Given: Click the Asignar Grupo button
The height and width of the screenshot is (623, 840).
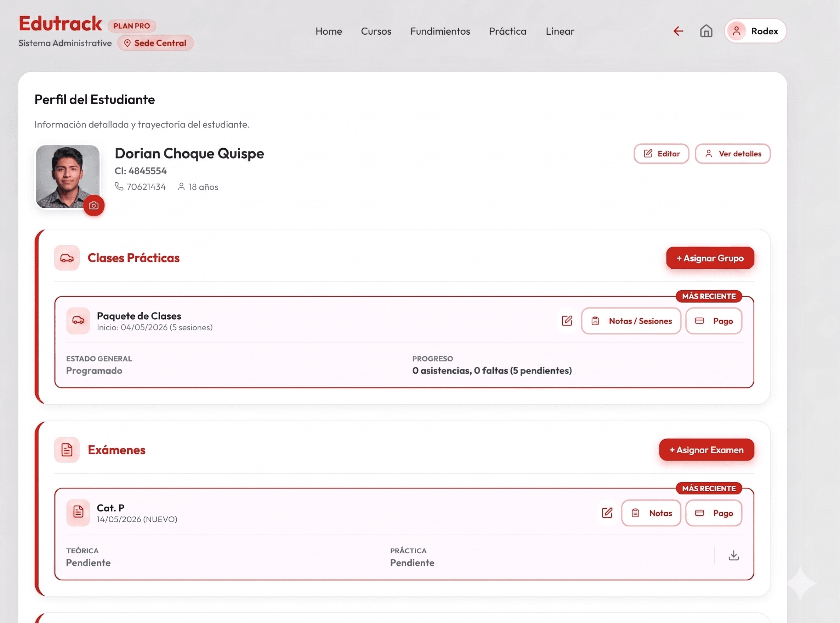Looking at the screenshot, I should click(710, 258).
